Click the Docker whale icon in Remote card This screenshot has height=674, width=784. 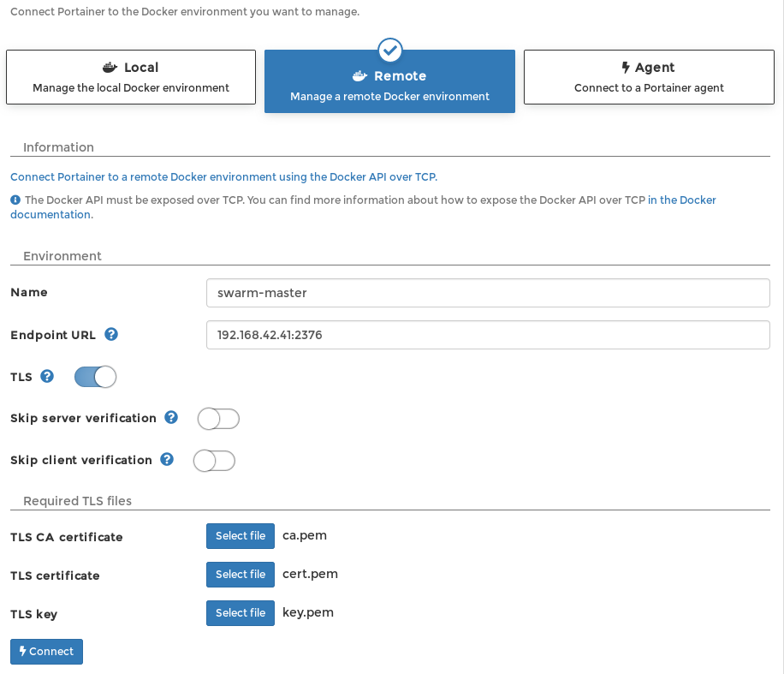coord(360,76)
